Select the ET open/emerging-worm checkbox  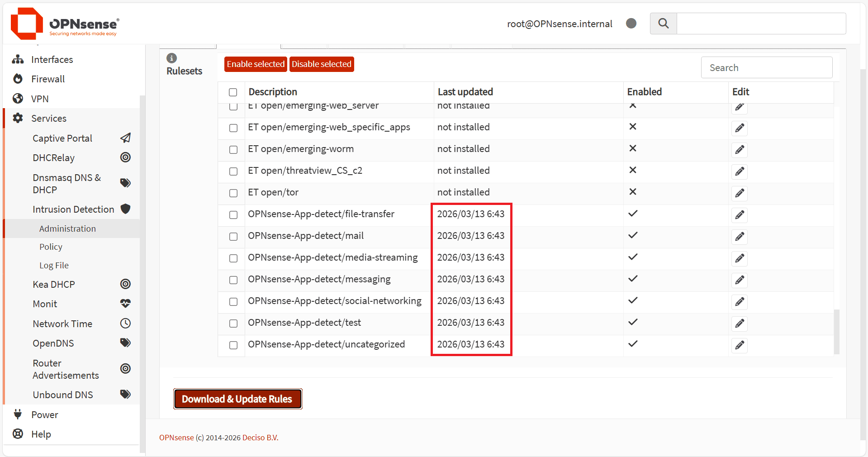233,150
